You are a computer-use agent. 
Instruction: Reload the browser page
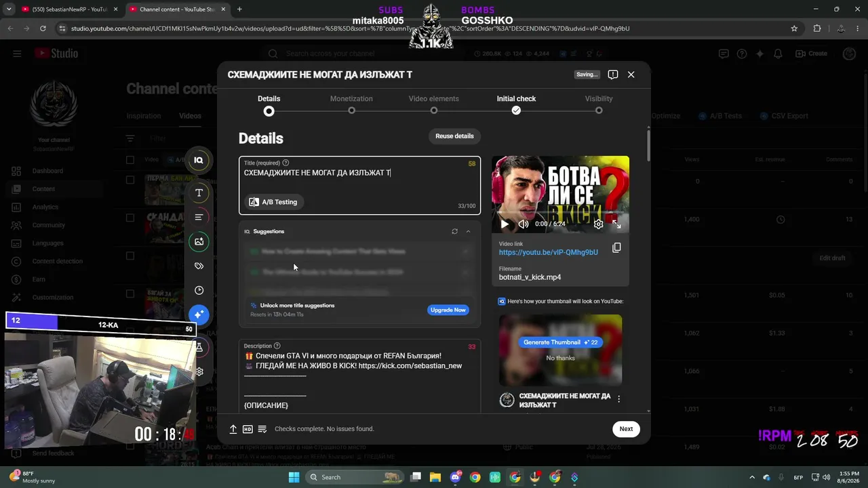[x=43, y=28]
